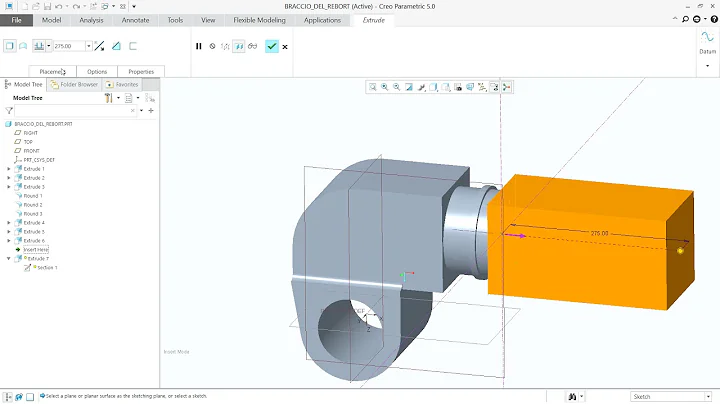Open the Placement panel tab

[52, 72]
